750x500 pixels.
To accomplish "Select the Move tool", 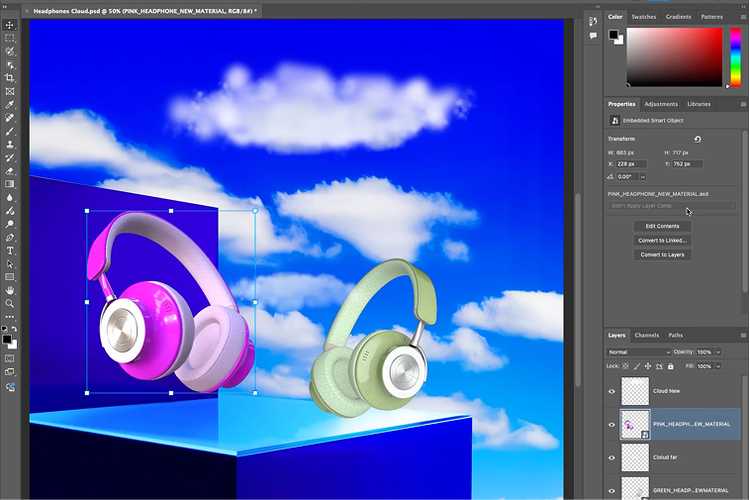I will point(10,24).
